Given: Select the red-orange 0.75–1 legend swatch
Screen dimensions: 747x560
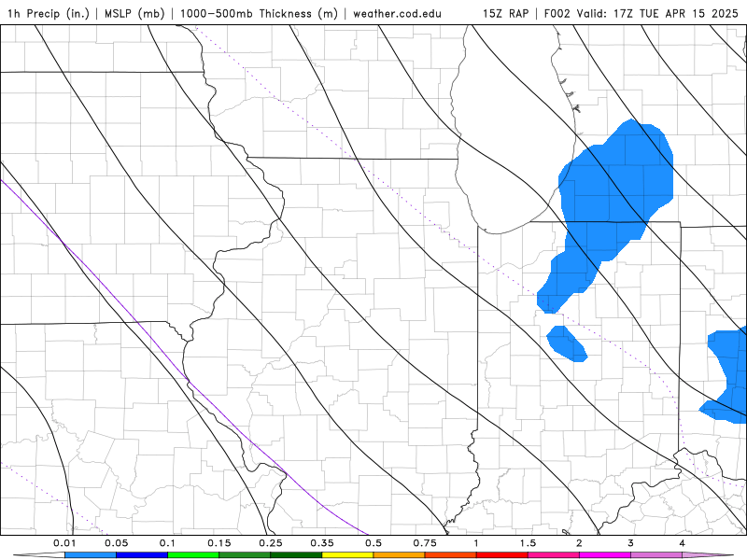Looking at the screenshot, I should pyautogui.click(x=451, y=555).
